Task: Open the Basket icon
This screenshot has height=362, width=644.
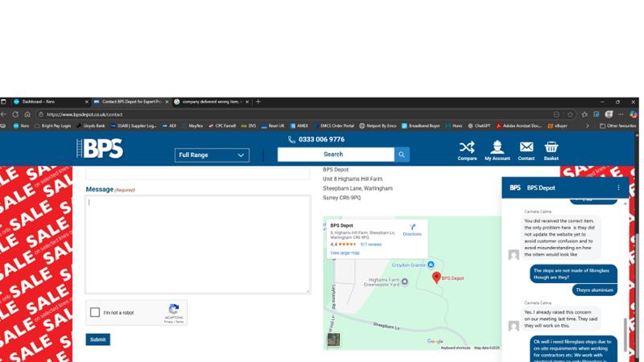Action: click(x=551, y=150)
